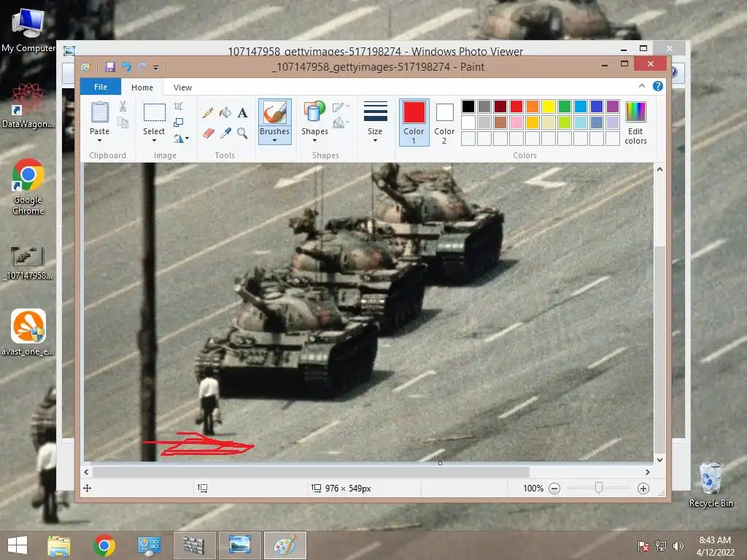
Task: Select the Magnifier tool
Action: tap(242, 133)
